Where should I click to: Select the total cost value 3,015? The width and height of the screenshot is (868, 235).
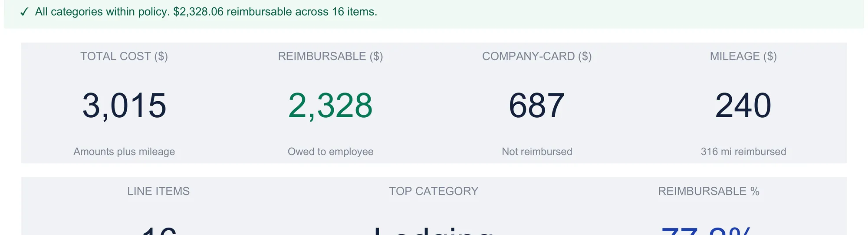tap(124, 106)
